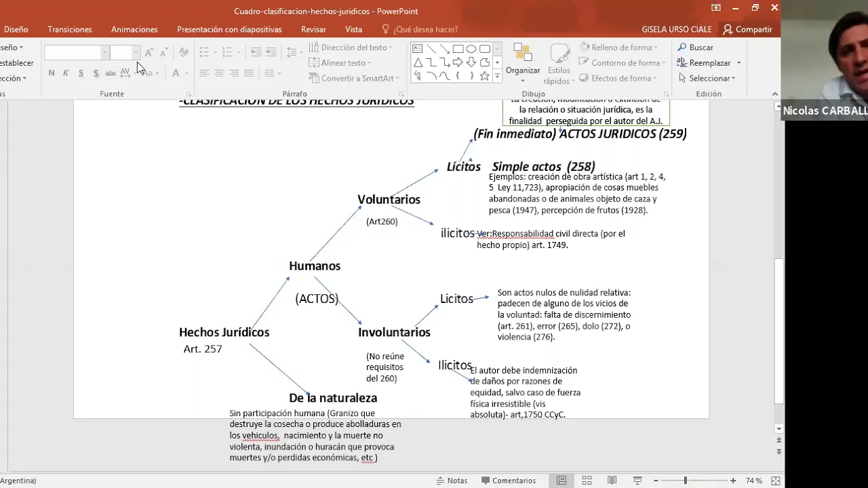Switch to reading view
Image resolution: width=868 pixels, height=488 pixels.
click(x=612, y=481)
